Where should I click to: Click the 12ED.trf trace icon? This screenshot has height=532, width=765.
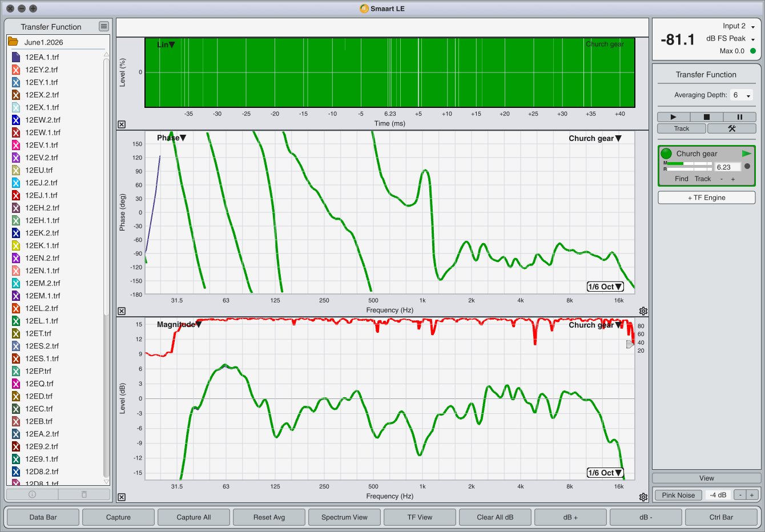pyautogui.click(x=16, y=396)
